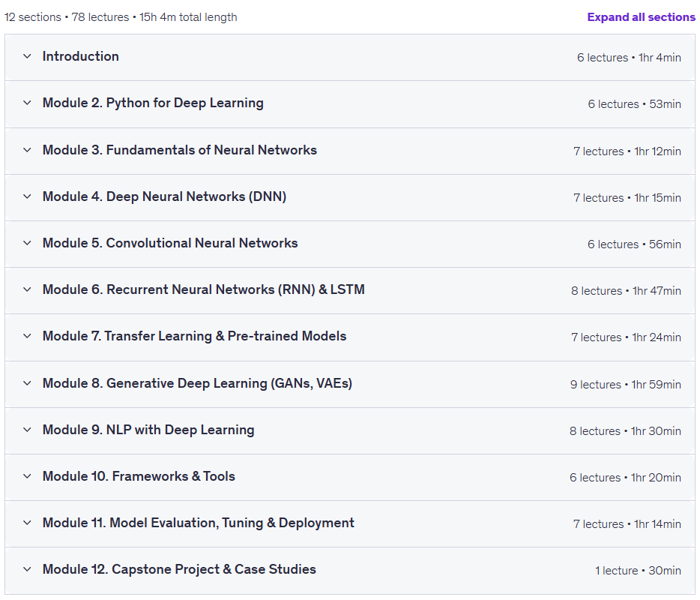
Task: Select 'Module 10. Frameworks & Tools' title
Action: point(139,476)
